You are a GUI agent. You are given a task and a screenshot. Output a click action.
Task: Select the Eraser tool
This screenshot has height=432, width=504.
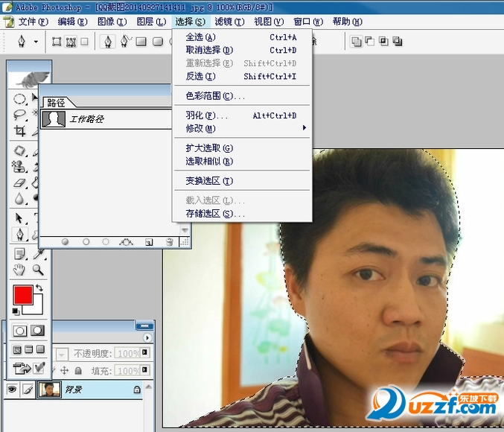click(x=20, y=182)
